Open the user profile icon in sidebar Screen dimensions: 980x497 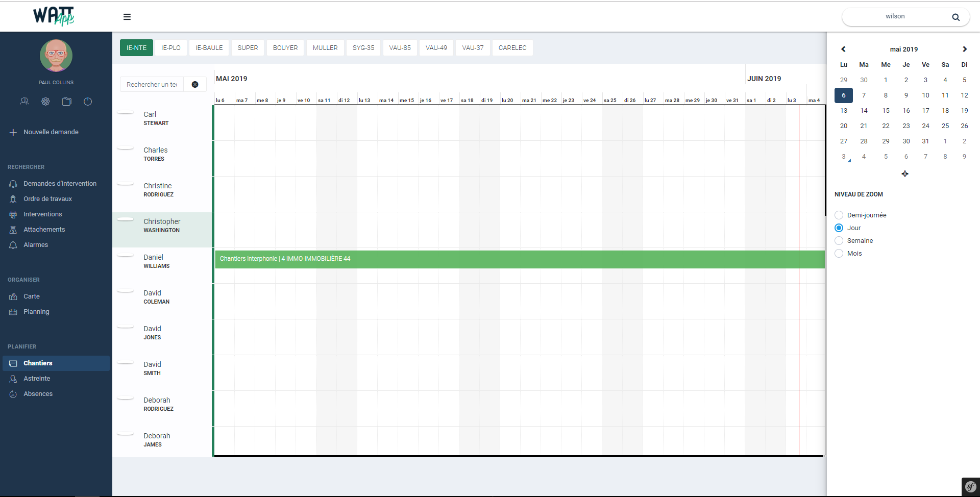click(x=24, y=102)
